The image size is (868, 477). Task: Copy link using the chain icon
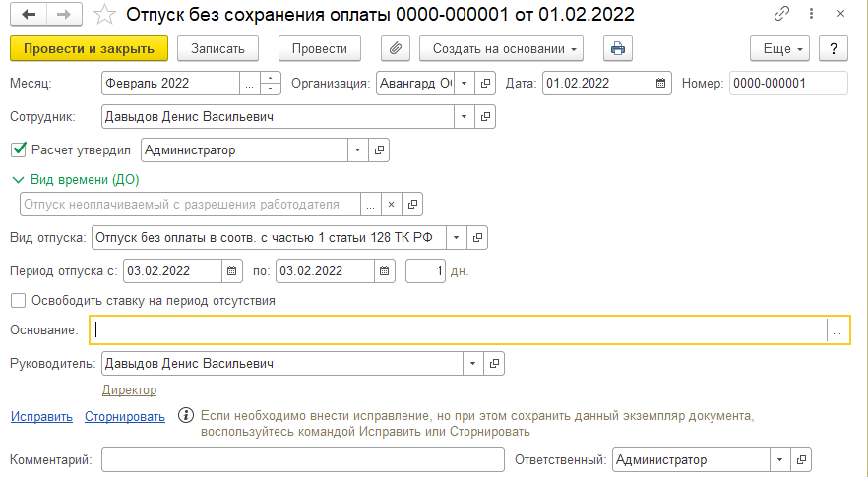tap(782, 15)
